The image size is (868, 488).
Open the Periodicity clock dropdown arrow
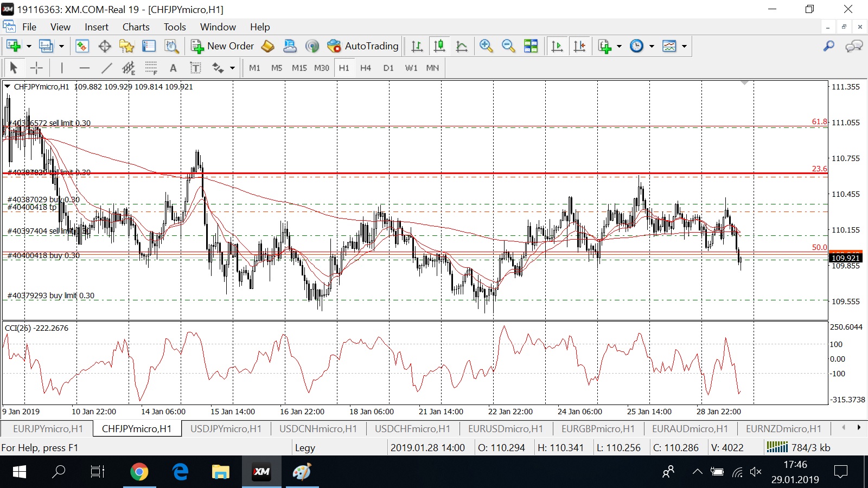(x=652, y=46)
